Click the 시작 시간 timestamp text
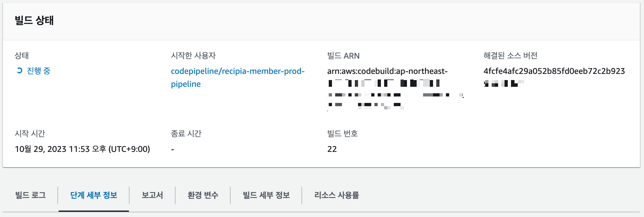This screenshot has height=217, width=644. point(83,149)
